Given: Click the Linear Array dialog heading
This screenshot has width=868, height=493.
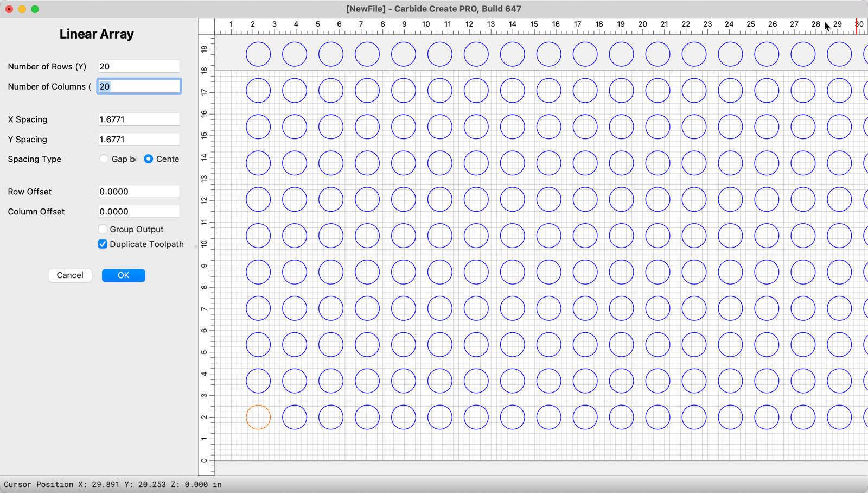Looking at the screenshot, I should tap(97, 34).
